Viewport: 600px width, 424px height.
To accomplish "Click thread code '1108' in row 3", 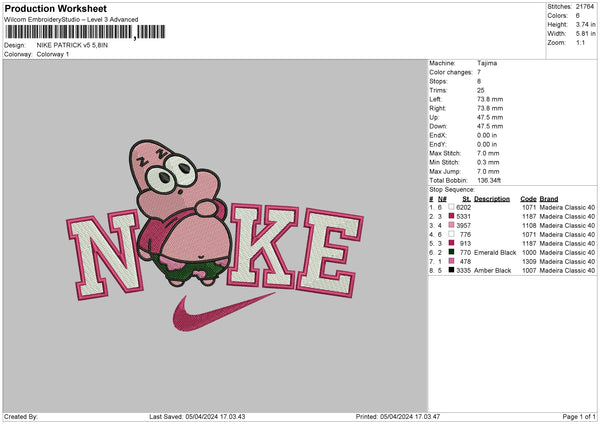I will click(529, 225).
